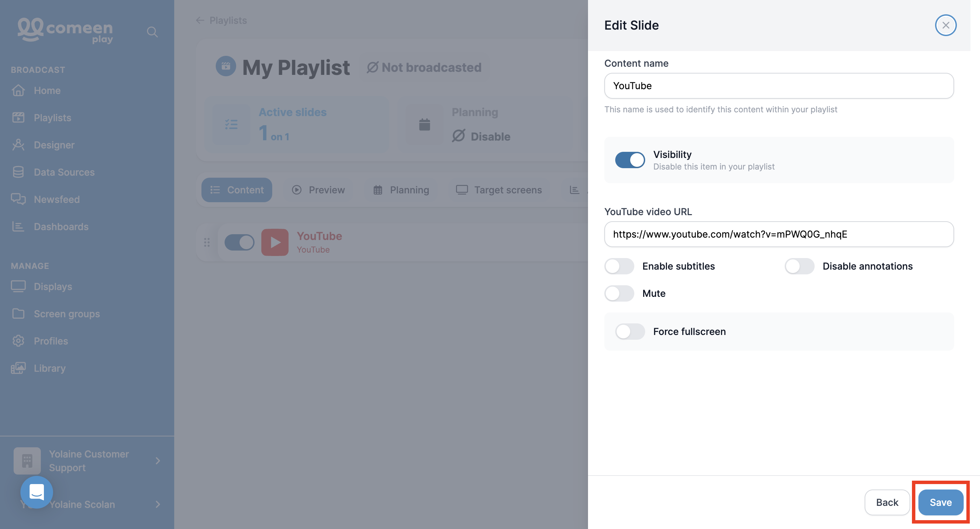
Task: Click the playlist badge icon beside My Playlist
Action: 226,66
